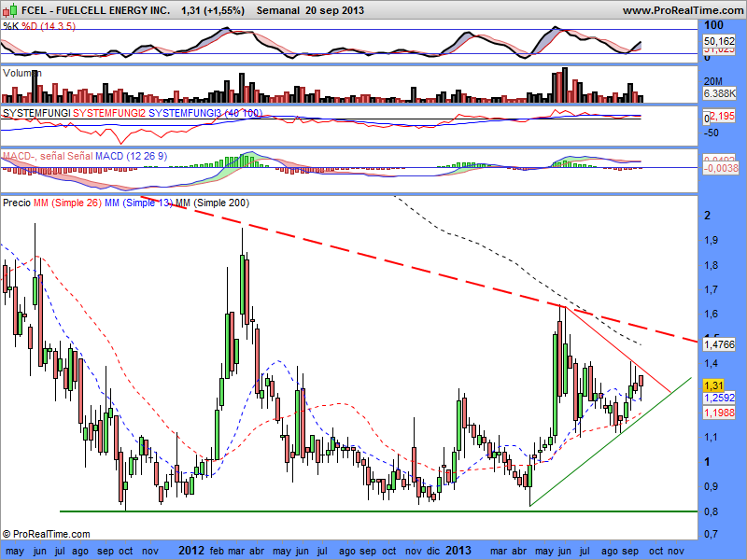Click the blue 1,2592 moving average value
Screen dimensions: 747x560
(x=719, y=398)
